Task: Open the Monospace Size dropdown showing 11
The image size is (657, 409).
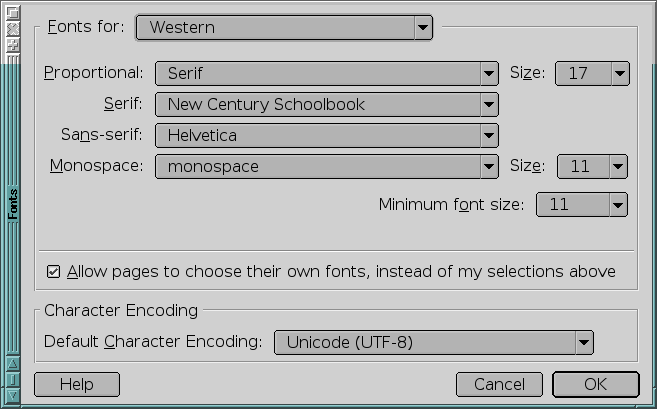Action: (592, 166)
